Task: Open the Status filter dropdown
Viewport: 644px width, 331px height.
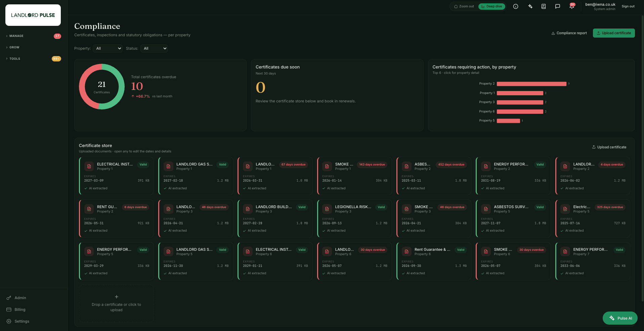Action: click(154, 48)
